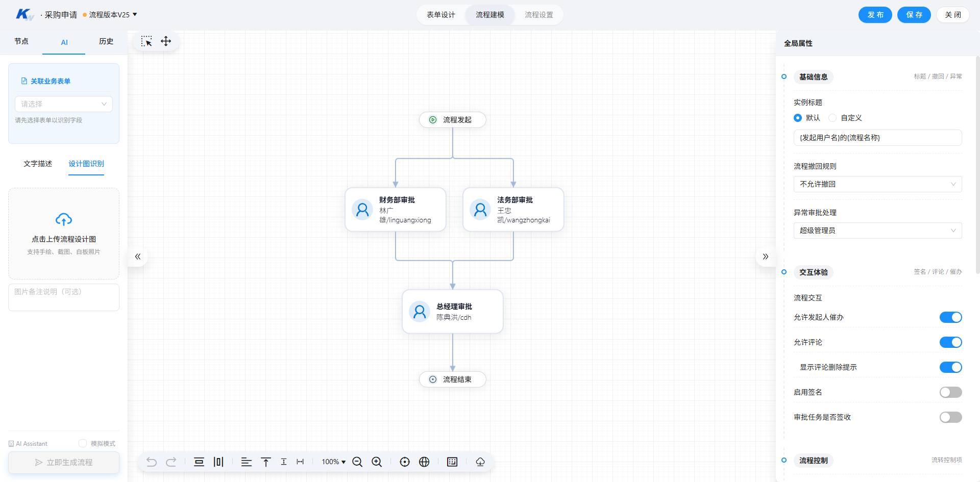Select the move canvas tool icon
This screenshot has width=980, height=482.
tap(166, 41)
